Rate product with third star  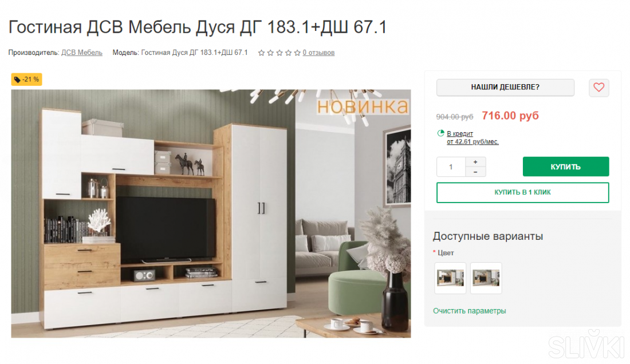279,53
